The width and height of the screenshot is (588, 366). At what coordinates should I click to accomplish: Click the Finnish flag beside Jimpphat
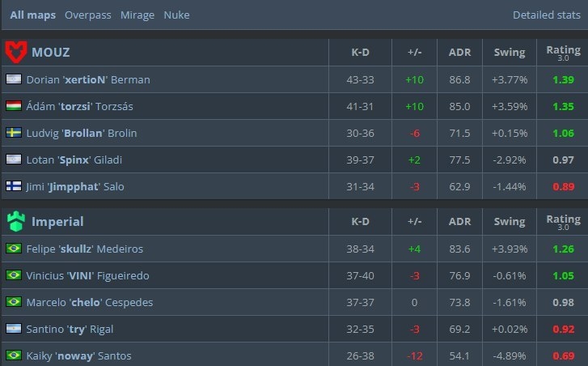[14, 186]
